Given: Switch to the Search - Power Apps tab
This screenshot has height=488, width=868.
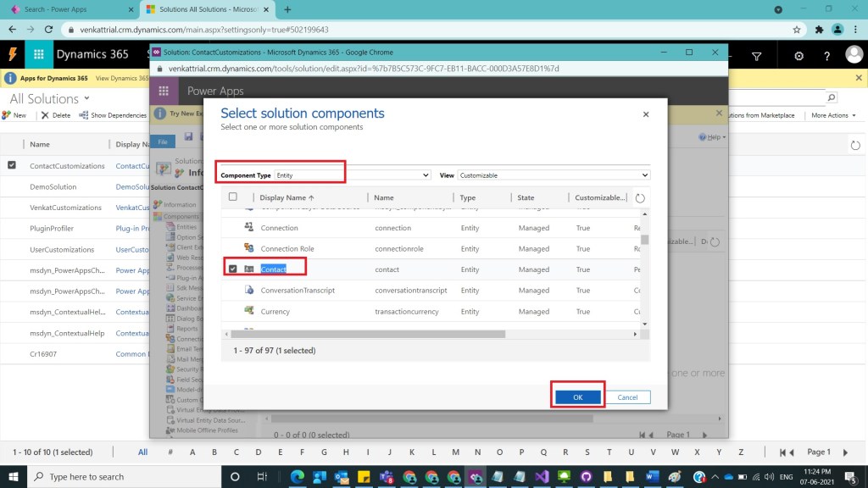Looking at the screenshot, I should [70, 9].
